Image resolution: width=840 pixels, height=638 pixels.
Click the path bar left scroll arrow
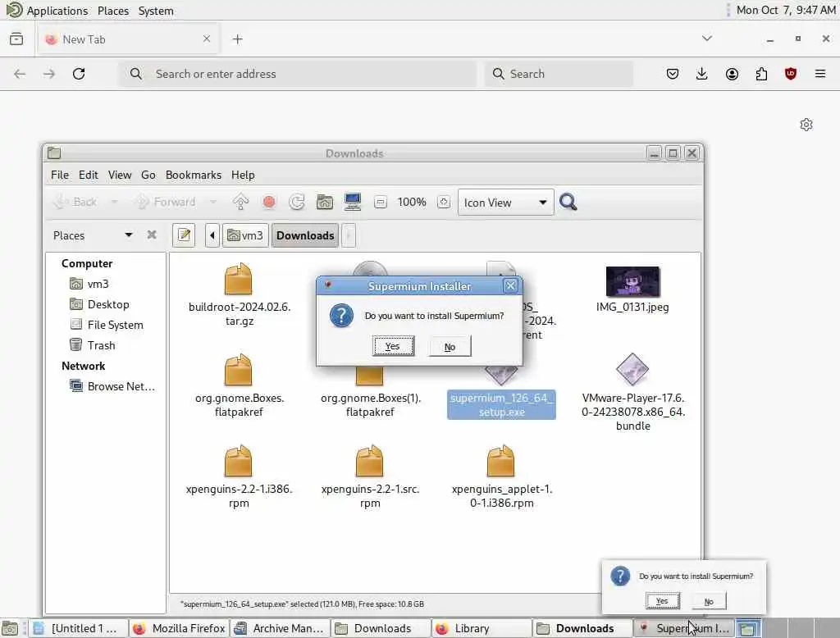[212, 235]
